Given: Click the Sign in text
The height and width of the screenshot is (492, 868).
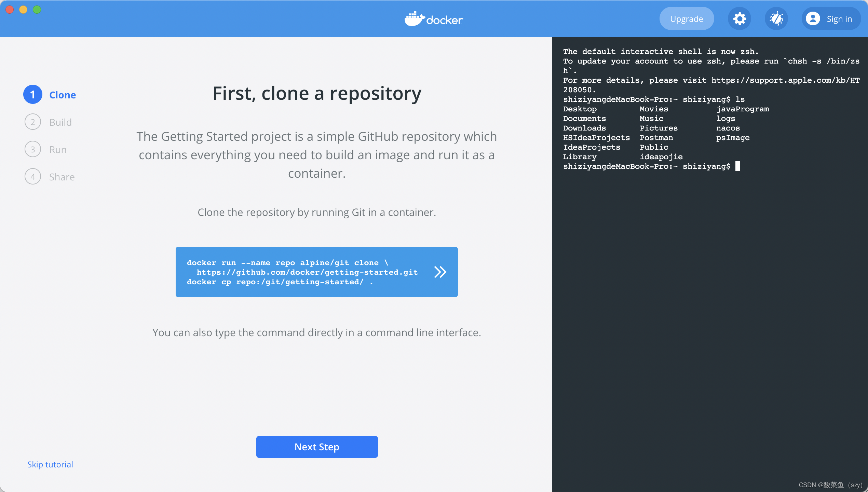Looking at the screenshot, I should [x=839, y=19].
